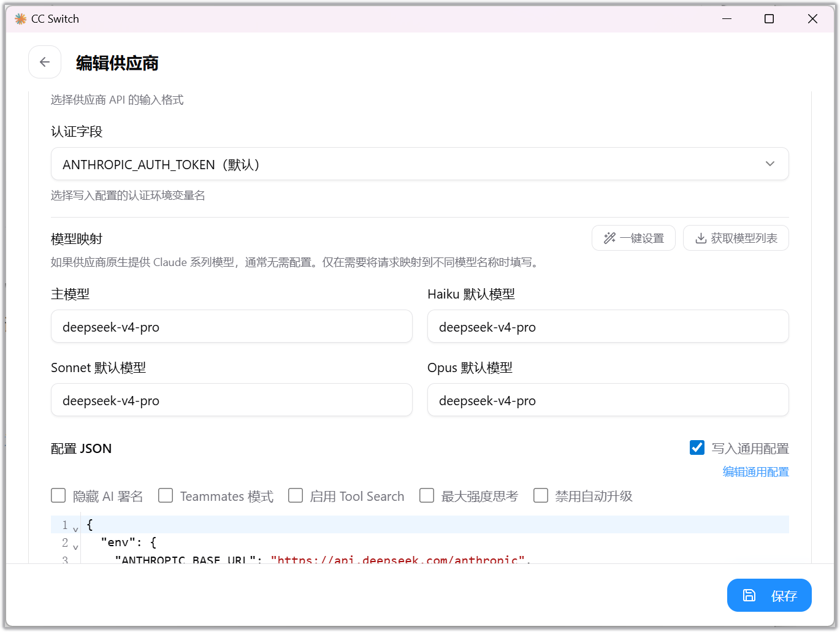
Task: Click the download icon for fetching model list
Action: tap(700, 238)
